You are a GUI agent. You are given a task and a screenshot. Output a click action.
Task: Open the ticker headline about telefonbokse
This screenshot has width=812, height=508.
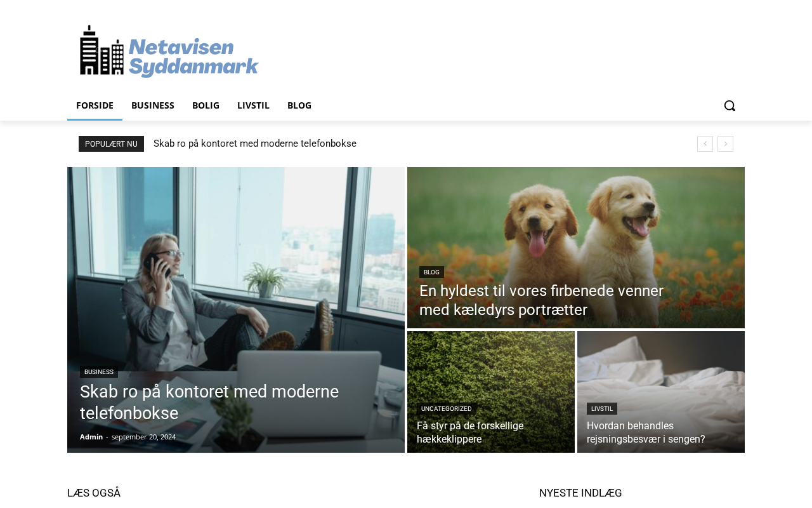tap(255, 144)
